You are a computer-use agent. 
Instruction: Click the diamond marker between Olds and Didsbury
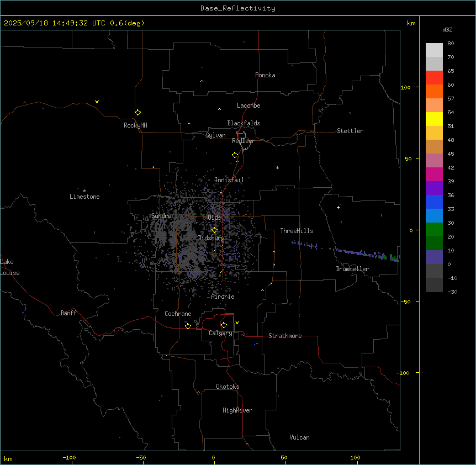coord(214,230)
